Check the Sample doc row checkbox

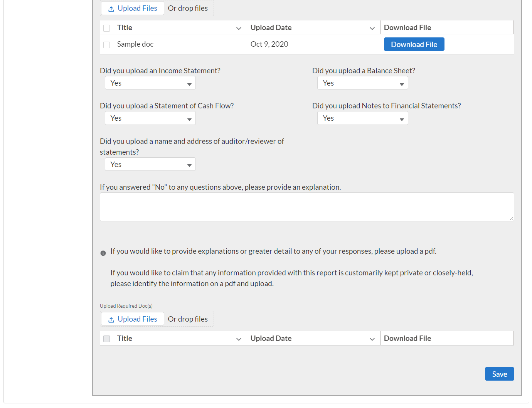tap(107, 45)
